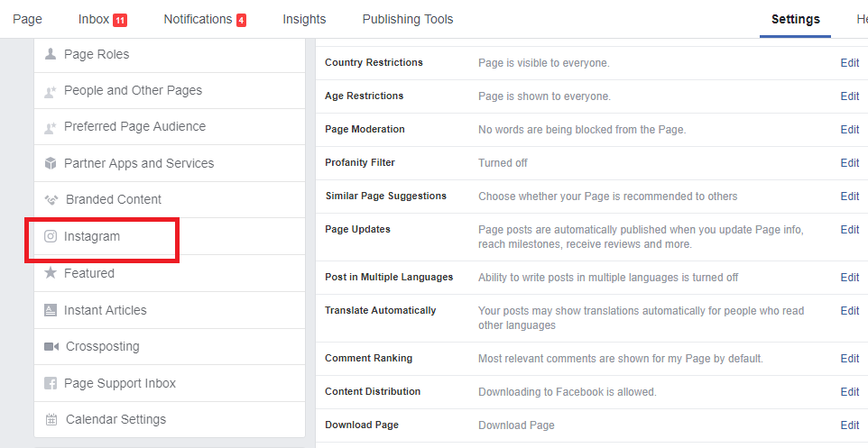The image size is (868, 448).
Task: Click the Instagram camera icon in sidebar
Action: 51,236
